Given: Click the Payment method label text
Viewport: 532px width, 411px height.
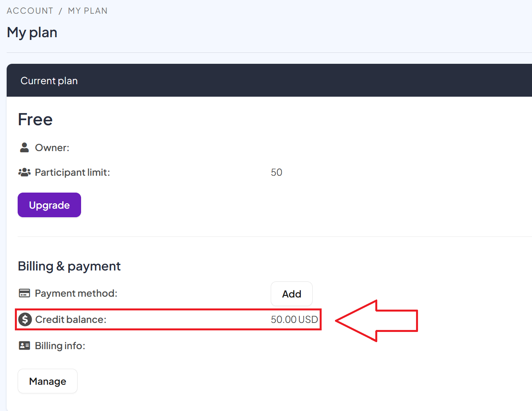Looking at the screenshot, I should point(76,293).
